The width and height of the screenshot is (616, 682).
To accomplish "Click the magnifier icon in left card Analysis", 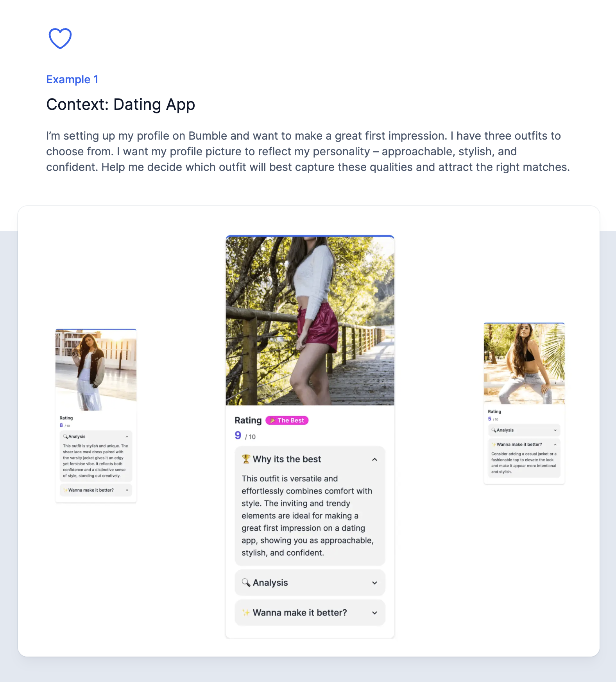I will click(65, 436).
